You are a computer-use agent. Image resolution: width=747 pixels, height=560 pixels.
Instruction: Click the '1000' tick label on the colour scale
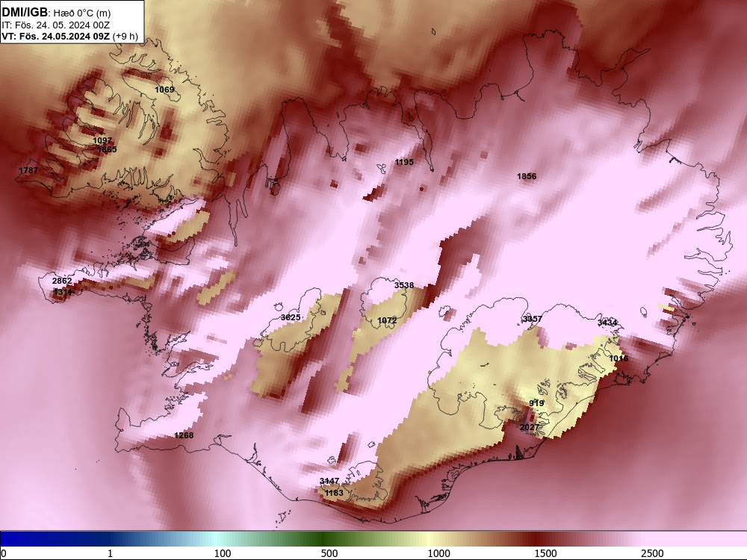click(438, 553)
